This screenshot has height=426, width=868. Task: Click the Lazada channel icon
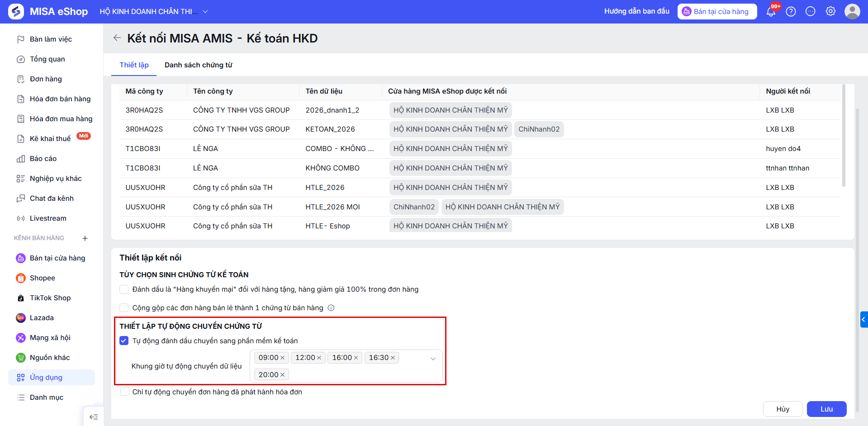21,318
